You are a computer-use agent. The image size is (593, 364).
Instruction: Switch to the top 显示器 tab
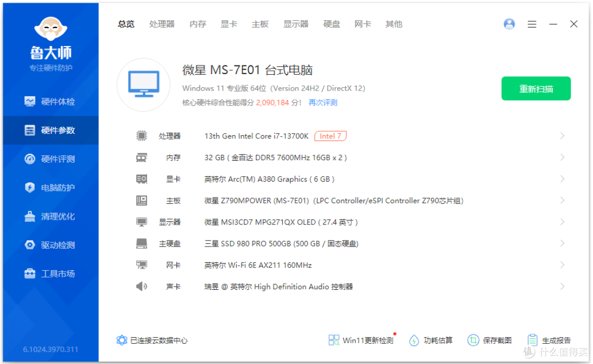(296, 24)
